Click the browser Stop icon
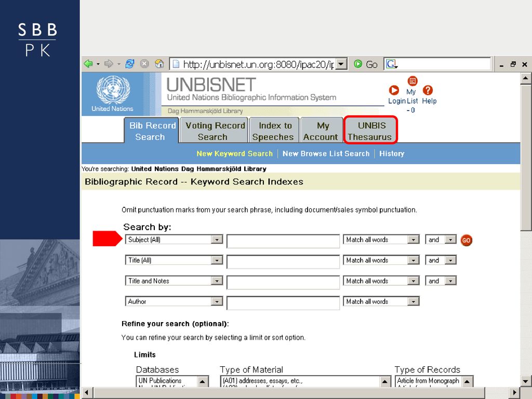Screen dimensions: 532x399 144,64
